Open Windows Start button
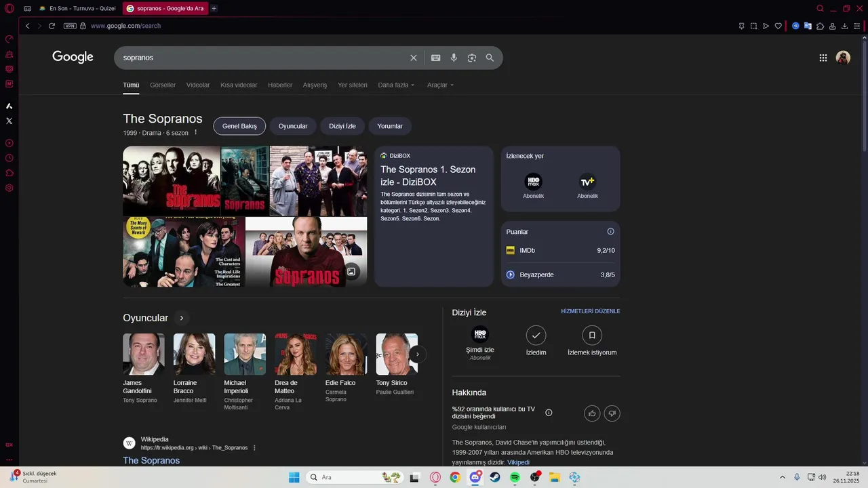868x488 pixels. click(294, 477)
